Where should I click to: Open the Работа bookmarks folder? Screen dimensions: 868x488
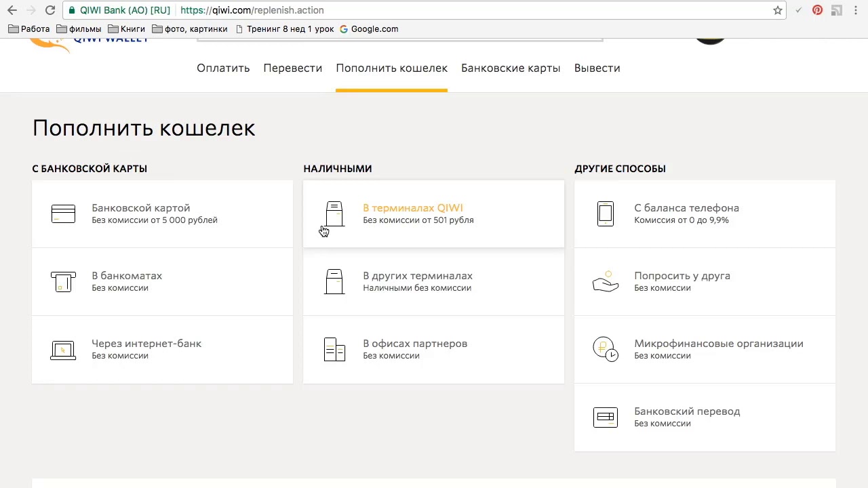[29, 29]
